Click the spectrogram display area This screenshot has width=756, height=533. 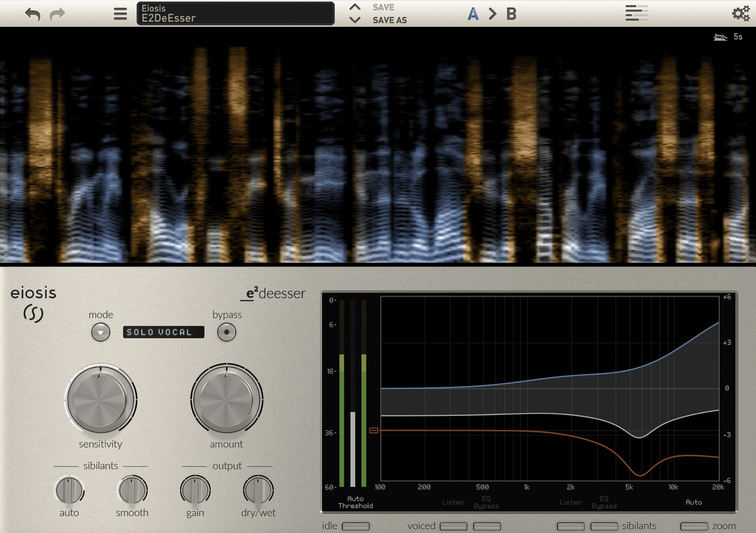pos(378,146)
